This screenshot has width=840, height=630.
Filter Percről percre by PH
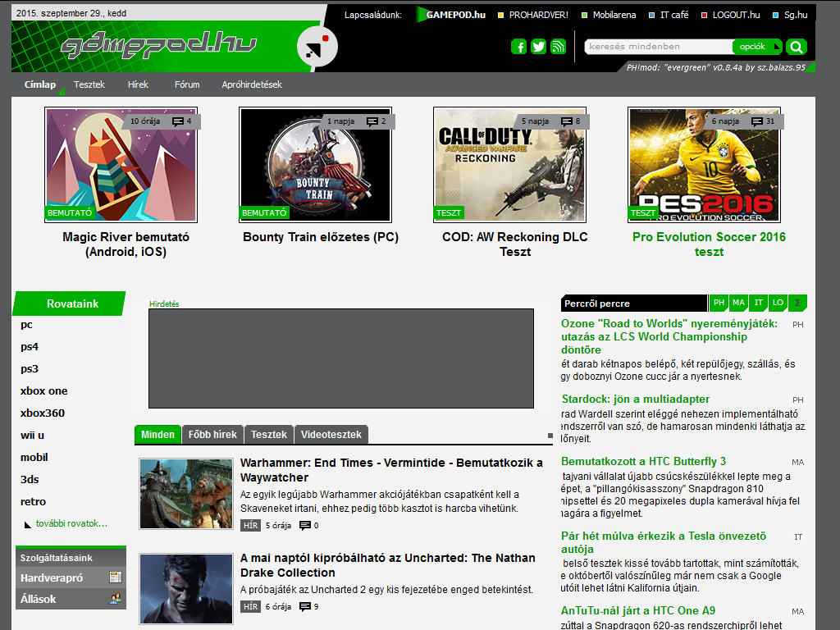(719, 303)
